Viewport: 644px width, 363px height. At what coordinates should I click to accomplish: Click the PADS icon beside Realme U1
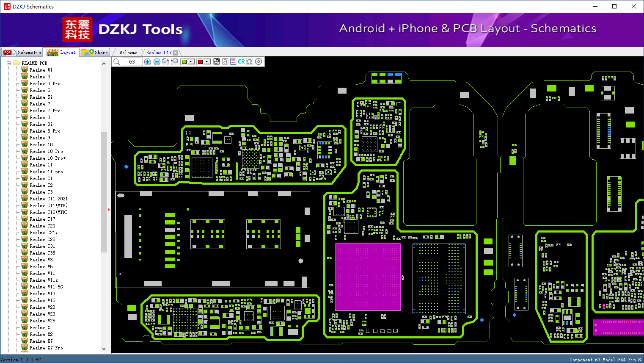25,70
